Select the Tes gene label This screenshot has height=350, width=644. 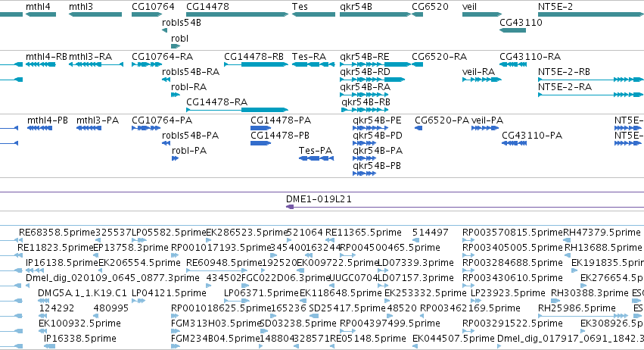[300, 7]
